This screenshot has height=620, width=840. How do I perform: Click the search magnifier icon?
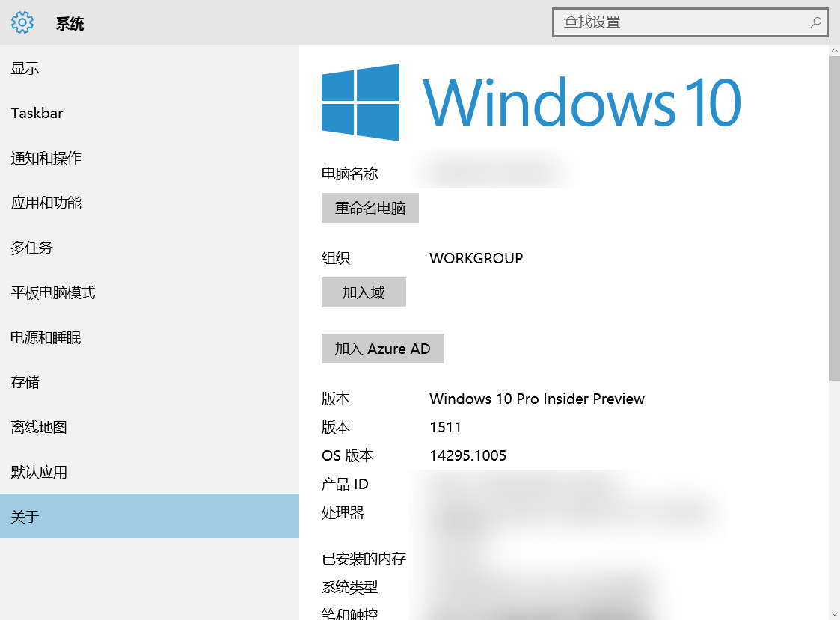815,22
